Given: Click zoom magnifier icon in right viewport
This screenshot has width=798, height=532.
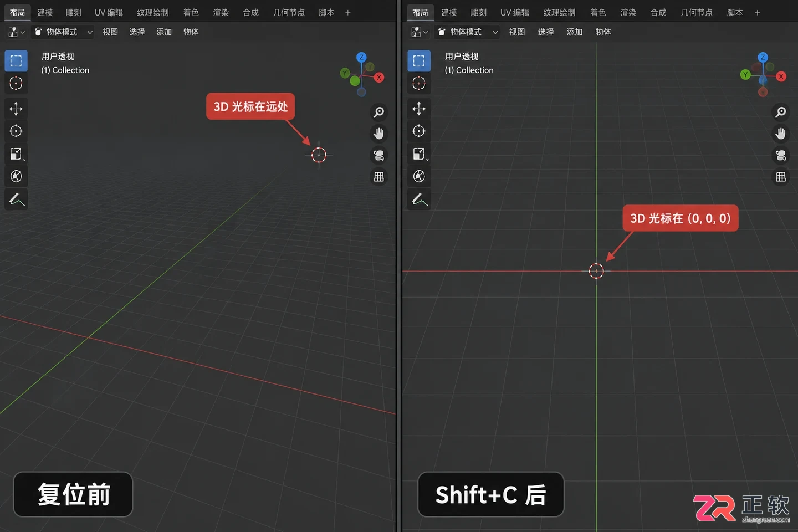Looking at the screenshot, I should 781,112.
